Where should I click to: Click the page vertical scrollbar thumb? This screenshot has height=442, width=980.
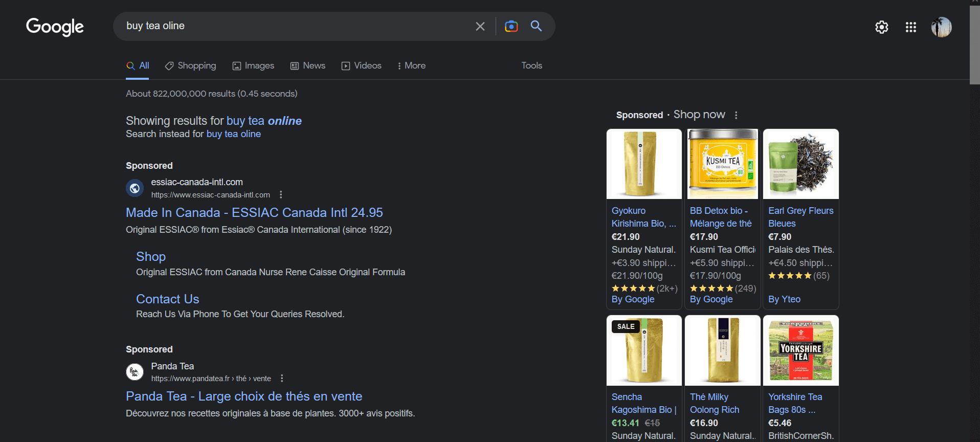point(975,45)
